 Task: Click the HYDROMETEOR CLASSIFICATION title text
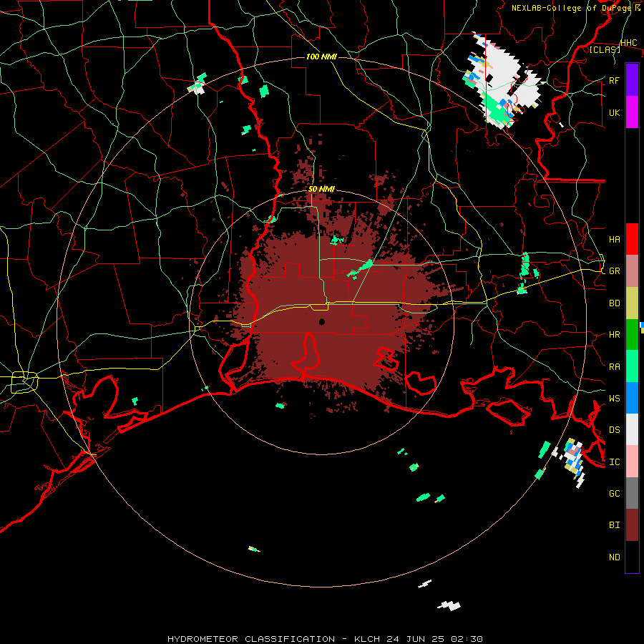(x=251, y=639)
